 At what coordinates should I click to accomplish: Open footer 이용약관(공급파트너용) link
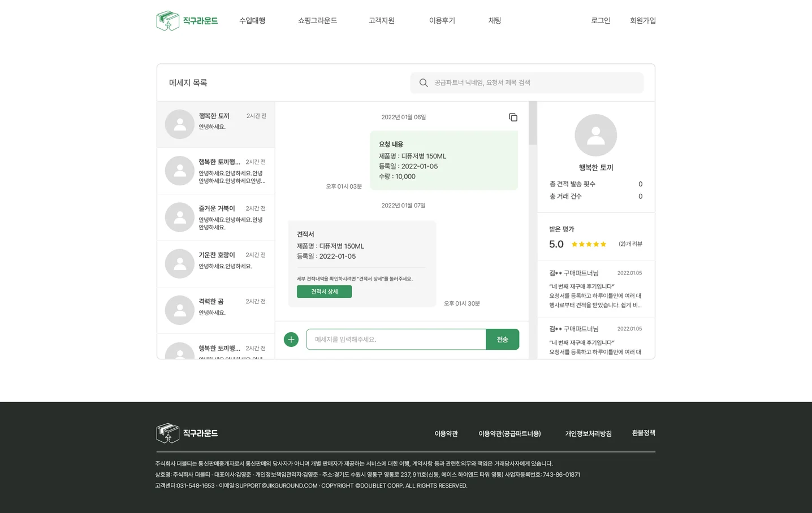(x=510, y=434)
